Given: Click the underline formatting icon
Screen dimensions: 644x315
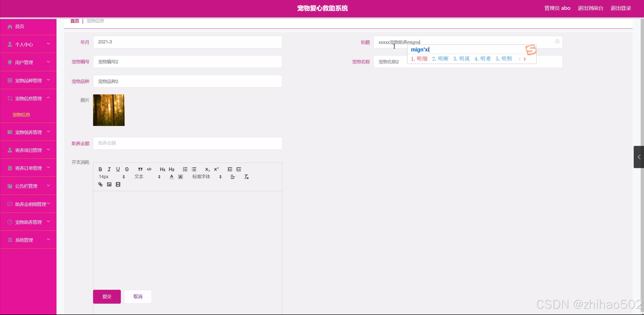Looking at the screenshot, I should (x=118, y=169).
